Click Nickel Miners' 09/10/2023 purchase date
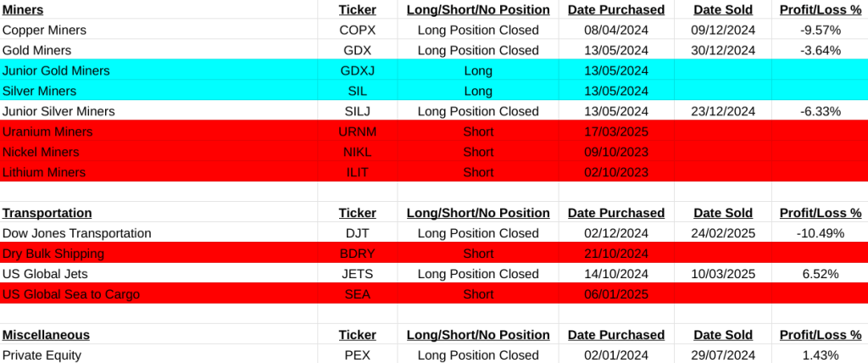868x363 pixels. 616,152
